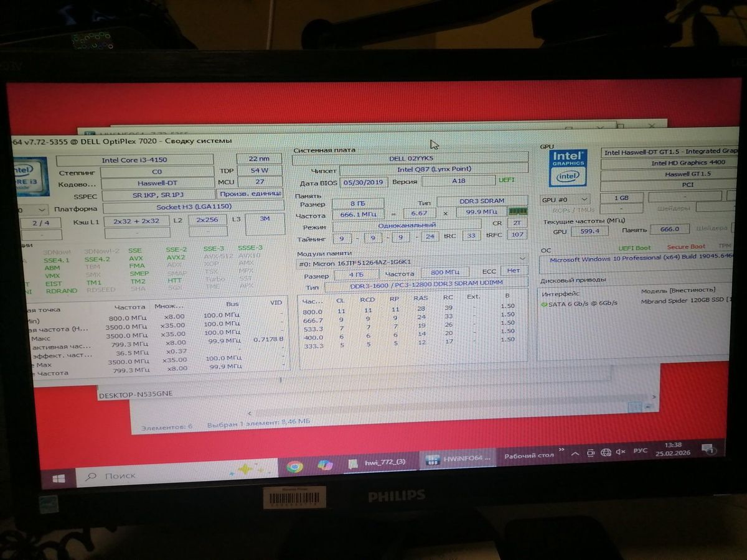Click the Intel Graphics GPU logo
The height and width of the screenshot is (560, 747).
568,167
